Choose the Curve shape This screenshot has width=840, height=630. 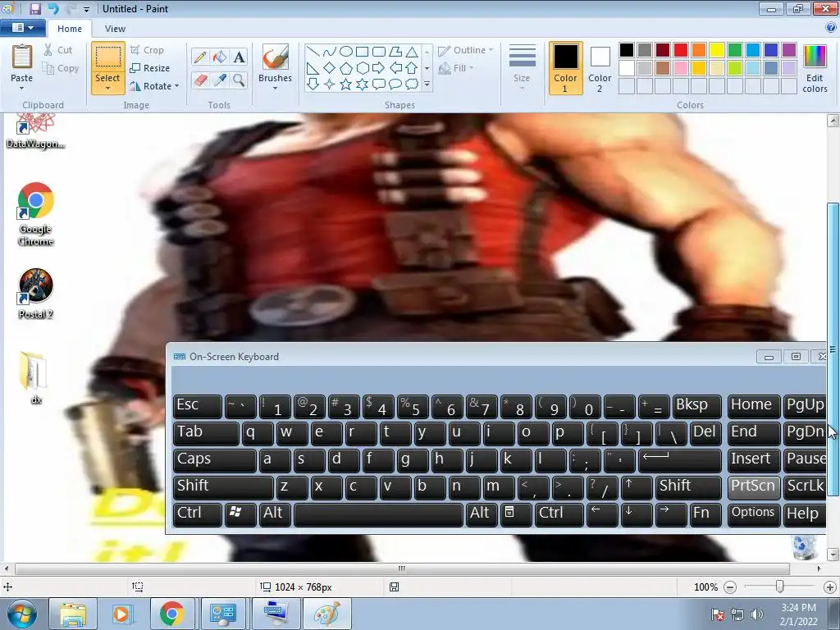pos(330,52)
